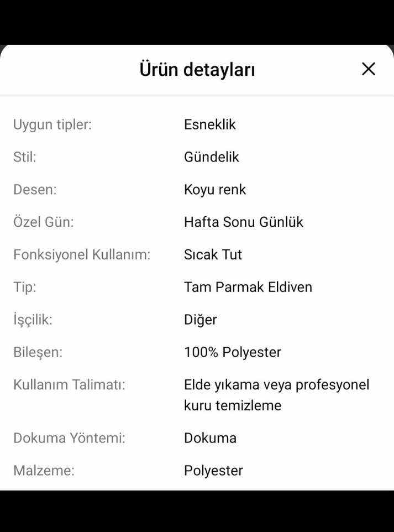Screen dimensions: 394x532
Task: Close the Ürün detayları dialog
Action: click(368, 69)
